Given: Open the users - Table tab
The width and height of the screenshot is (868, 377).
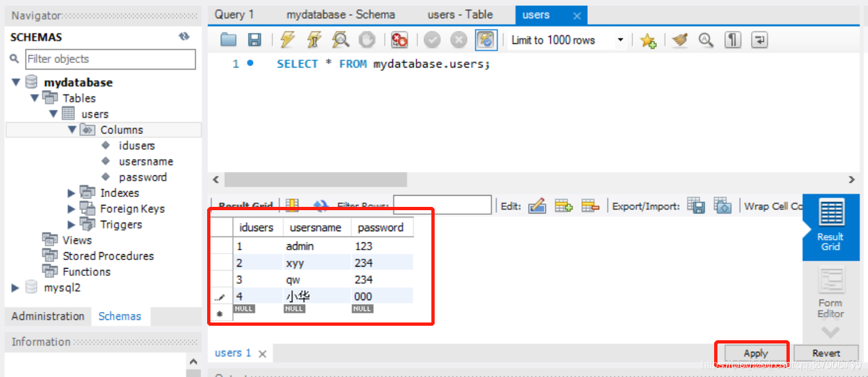Looking at the screenshot, I should pyautogui.click(x=460, y=14).
